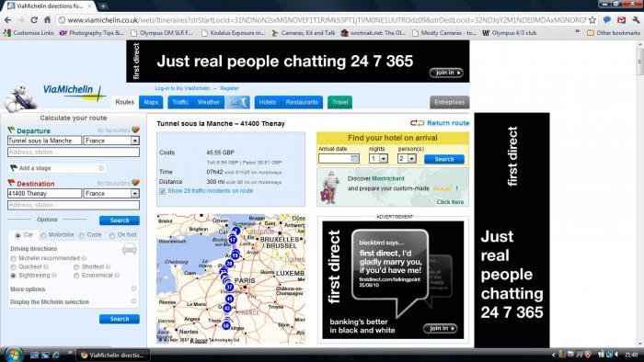
Task: Click the hotel Search button
Action: 444,159
